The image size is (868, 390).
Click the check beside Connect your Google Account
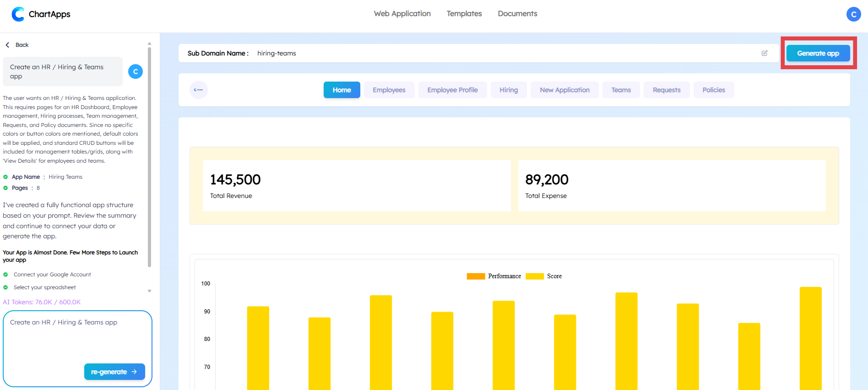5,275
